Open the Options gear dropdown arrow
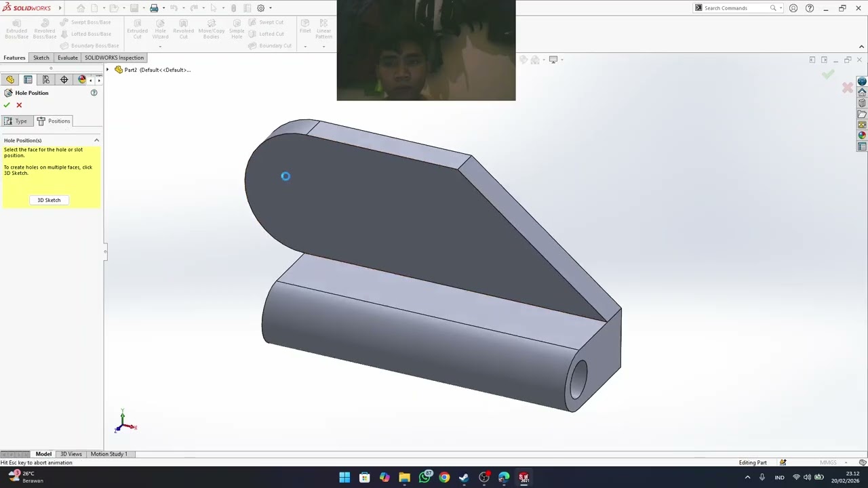 270,8
